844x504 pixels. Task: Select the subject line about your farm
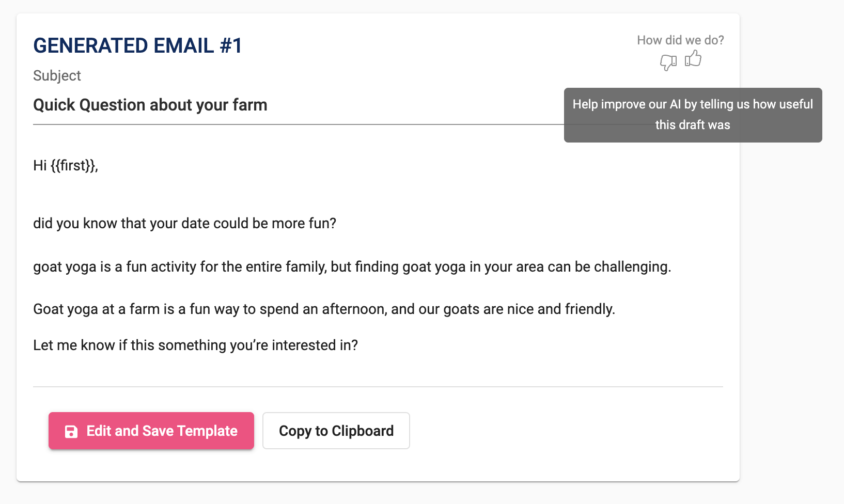pos(150,105)
